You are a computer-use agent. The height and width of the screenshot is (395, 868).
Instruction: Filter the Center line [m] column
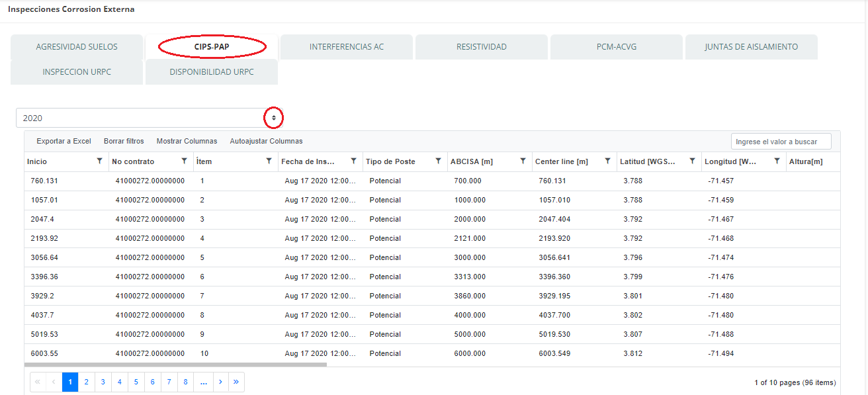(607, 161)
